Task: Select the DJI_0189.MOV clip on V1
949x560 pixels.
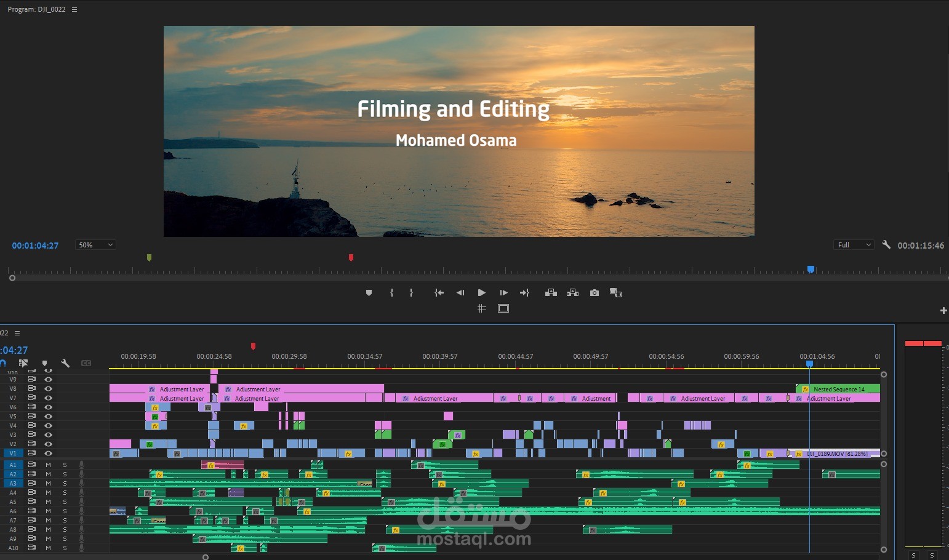Action: pyautogui.click(x=834, y=454)
